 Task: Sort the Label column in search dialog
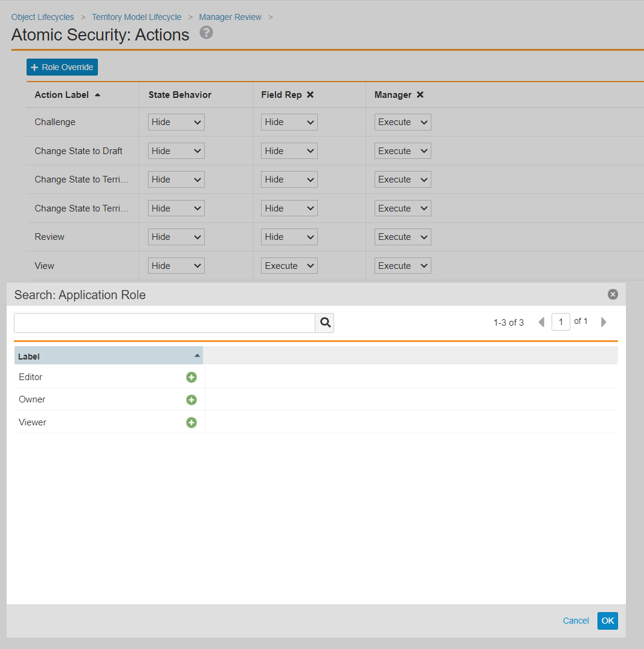pos(108,356)
